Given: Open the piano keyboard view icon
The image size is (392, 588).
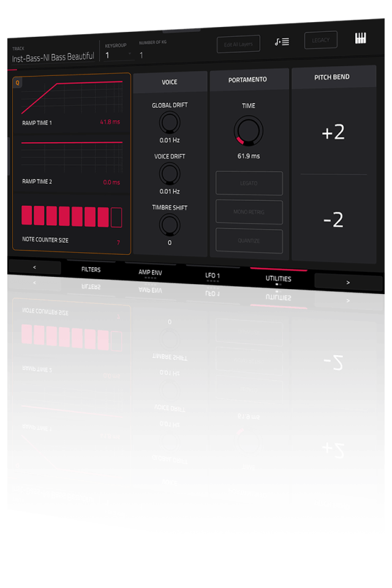Looking at the screenshot, I should (360, 39).
